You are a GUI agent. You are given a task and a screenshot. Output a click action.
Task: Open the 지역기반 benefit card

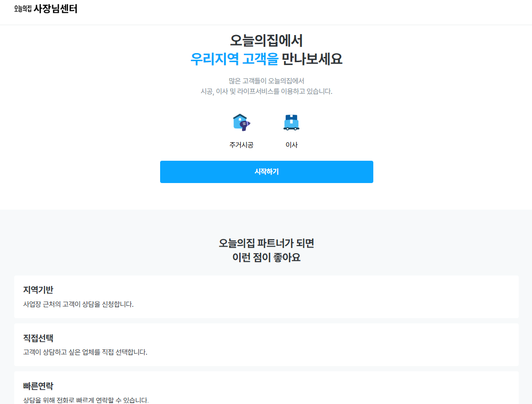266,297
